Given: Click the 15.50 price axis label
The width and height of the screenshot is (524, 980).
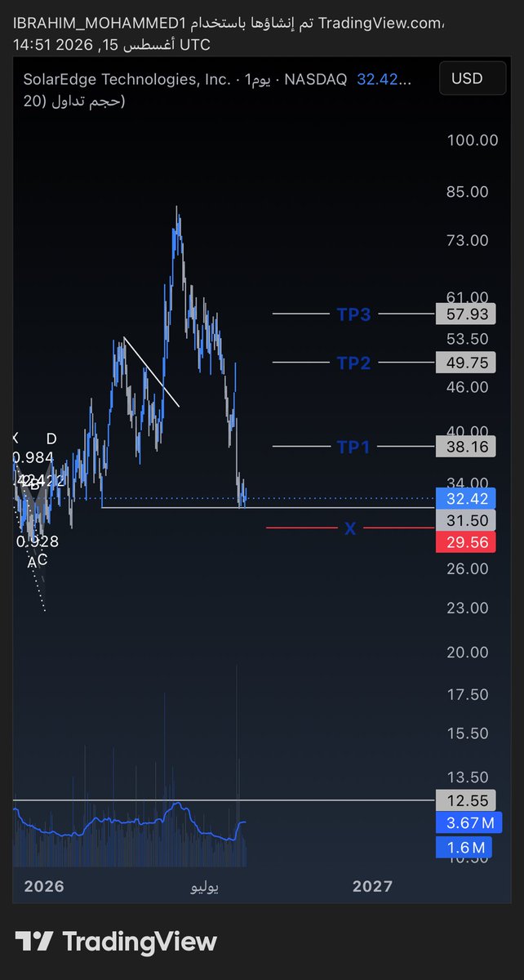Looking at the screenshot, I should pyautogui.click(x=468, y=733).
